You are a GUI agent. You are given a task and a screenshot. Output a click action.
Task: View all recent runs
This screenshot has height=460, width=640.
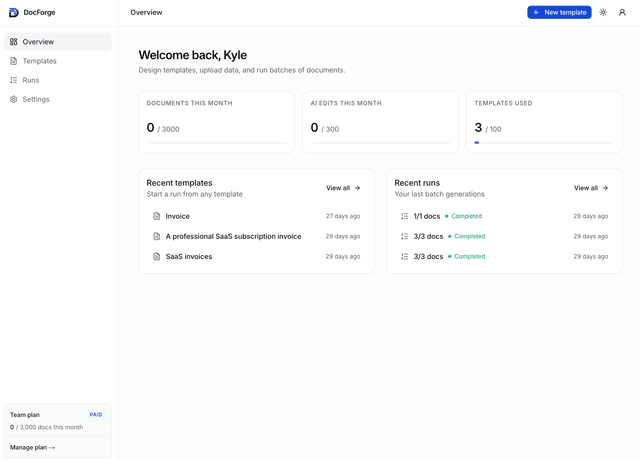[x=591, y=188]
